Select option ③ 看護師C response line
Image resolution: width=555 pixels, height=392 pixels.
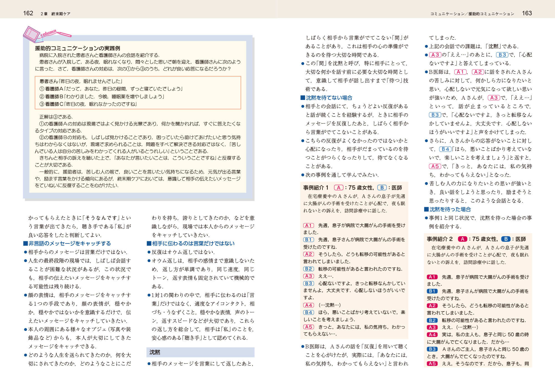[x=88, y=104]
